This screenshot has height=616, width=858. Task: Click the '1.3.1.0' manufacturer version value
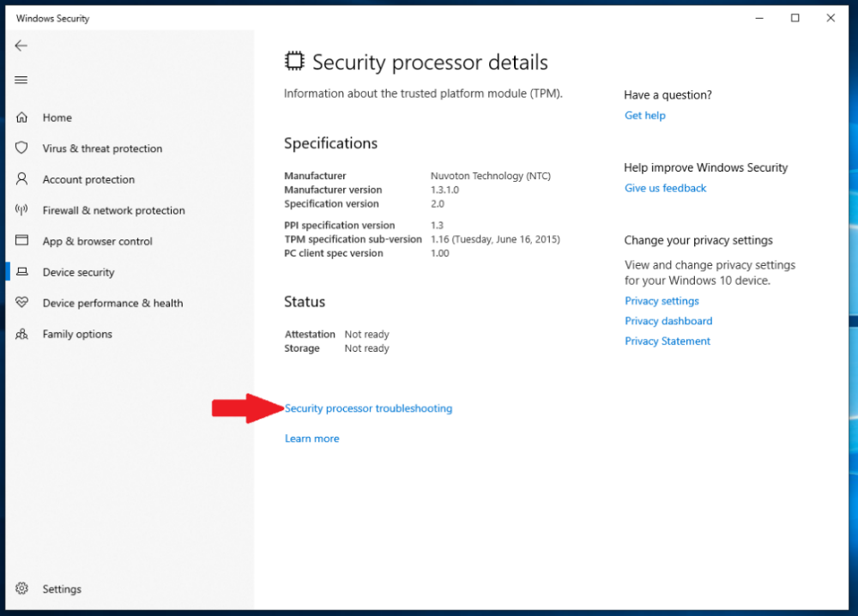(x=444, y=190)
